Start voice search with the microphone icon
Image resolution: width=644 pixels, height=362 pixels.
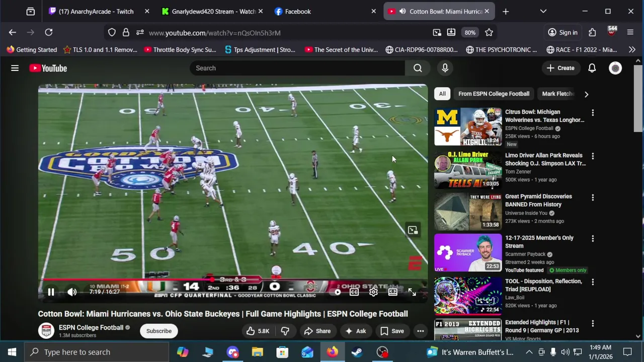coord(445,68)
